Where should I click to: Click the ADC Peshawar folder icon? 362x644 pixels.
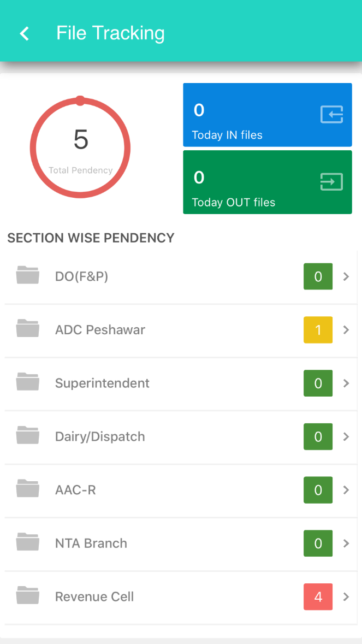(28, 329)
